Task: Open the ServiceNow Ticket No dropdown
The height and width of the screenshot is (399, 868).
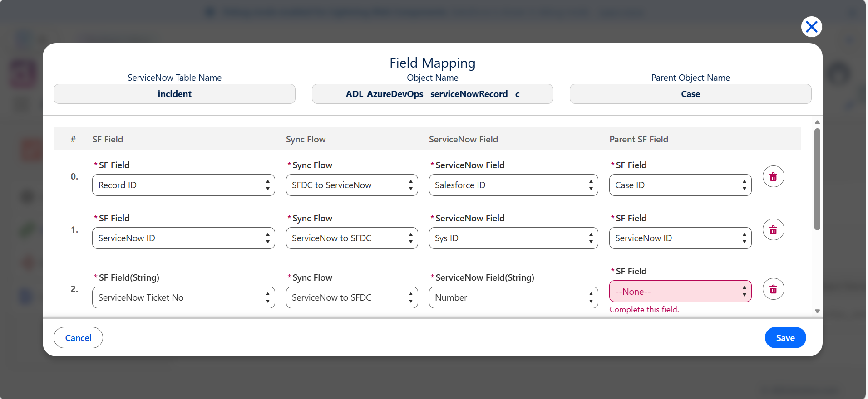Action: click(x=183, y=297)
